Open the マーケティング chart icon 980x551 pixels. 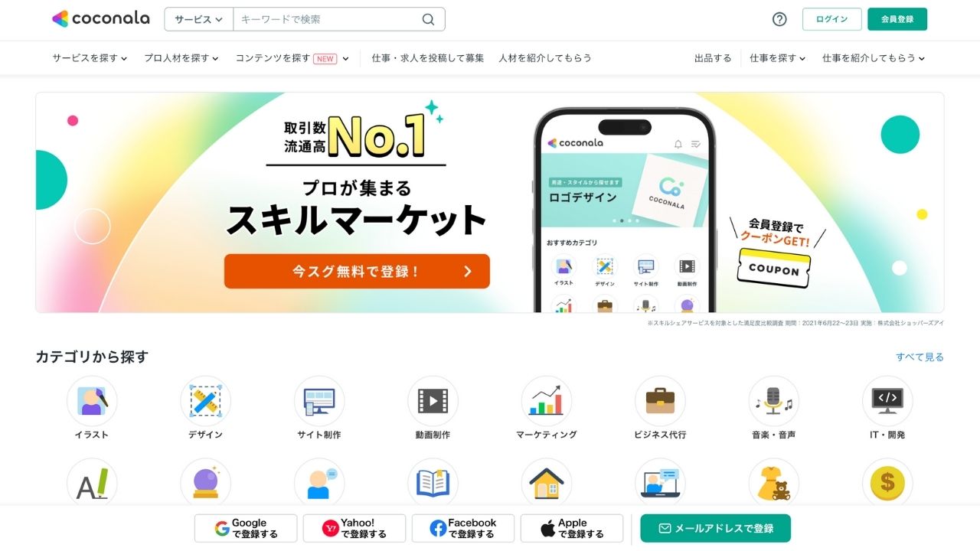[x=547, y=401]
